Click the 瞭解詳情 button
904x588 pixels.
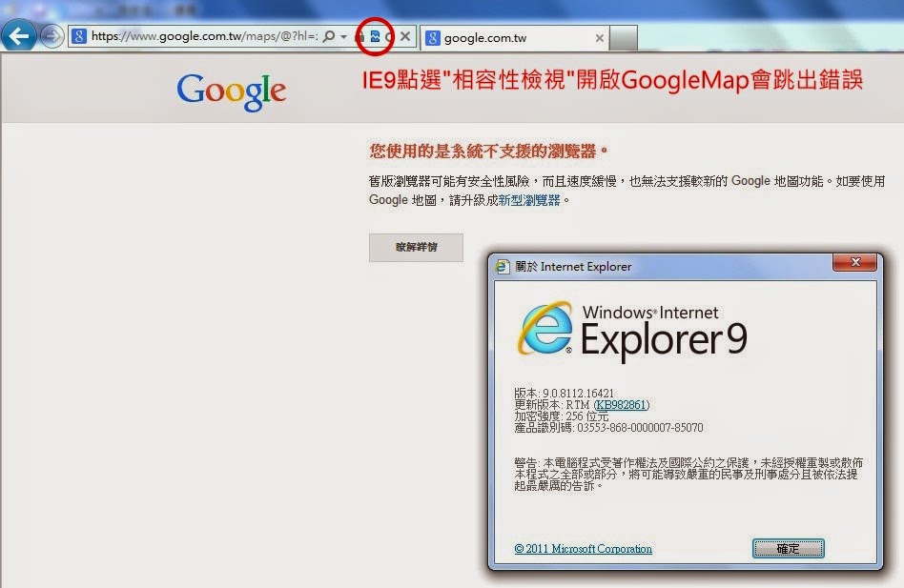(x=416, y=248)
